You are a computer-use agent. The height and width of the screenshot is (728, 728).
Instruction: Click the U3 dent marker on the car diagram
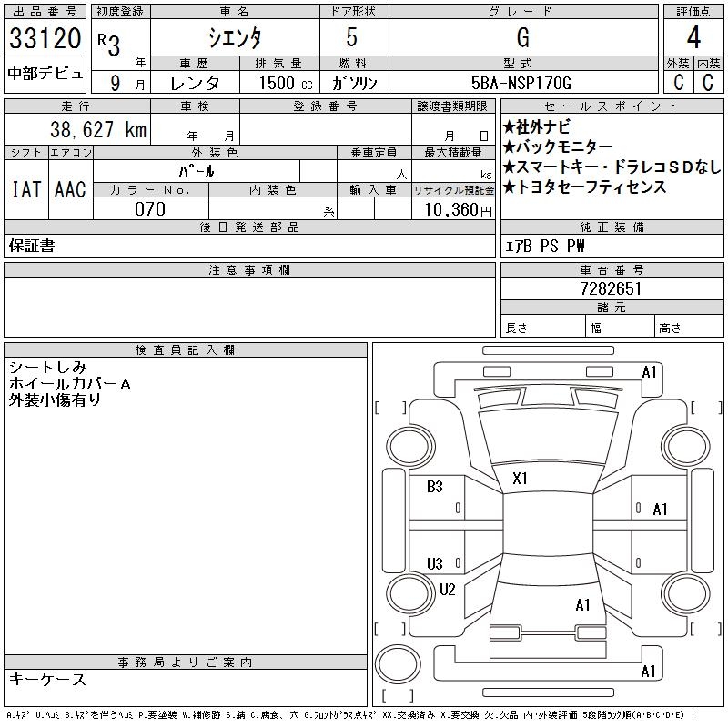coord(435,564)
